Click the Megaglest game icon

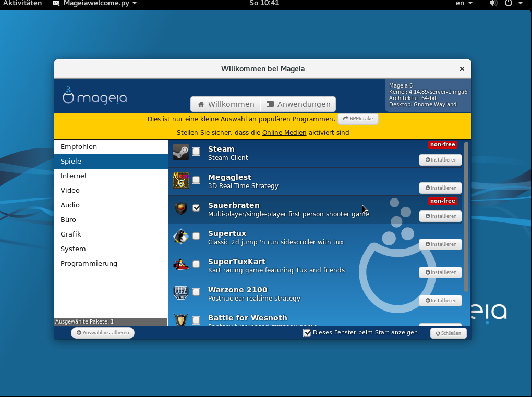tap(181, 180)
